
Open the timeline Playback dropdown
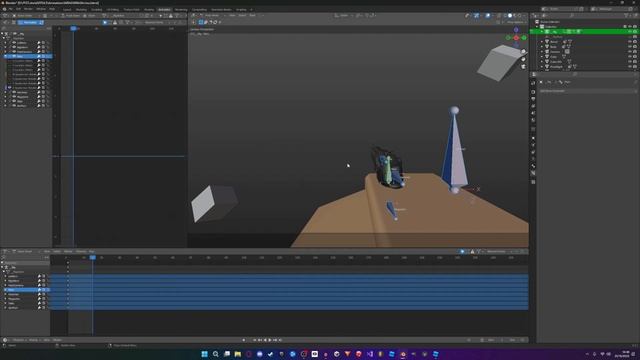click(x=19, y=340)
